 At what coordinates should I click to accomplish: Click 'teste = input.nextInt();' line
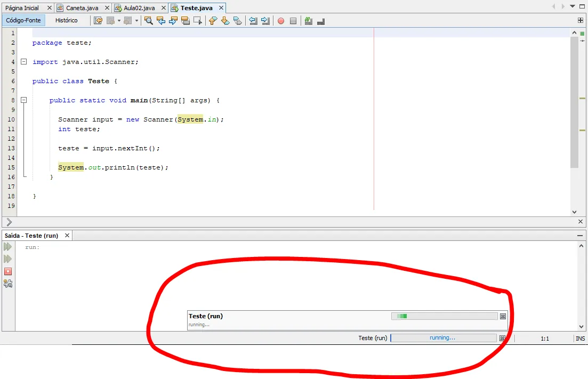[109, 148]
